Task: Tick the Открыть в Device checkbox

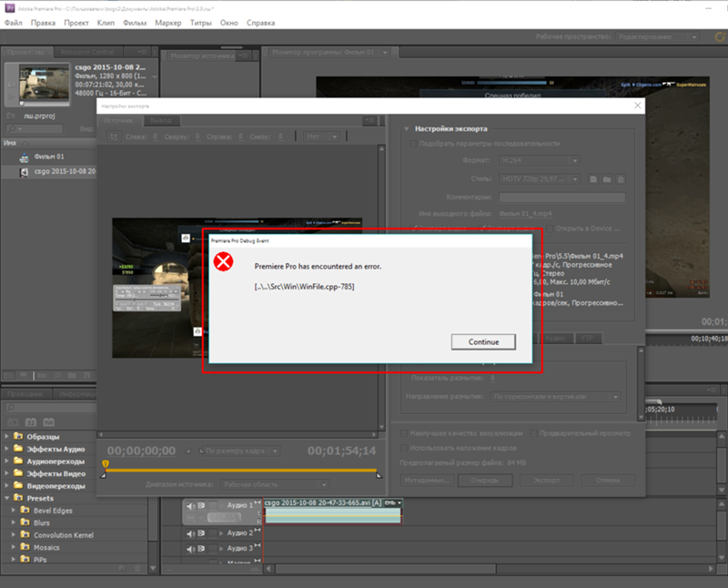Action: 550,228
